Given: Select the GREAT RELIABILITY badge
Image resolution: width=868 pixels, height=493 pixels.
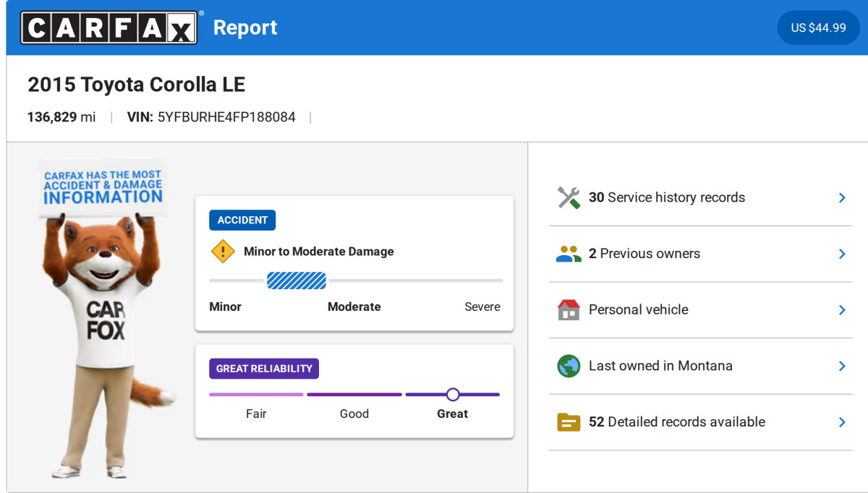Looking at the screenshot, I should coord(264,369).
